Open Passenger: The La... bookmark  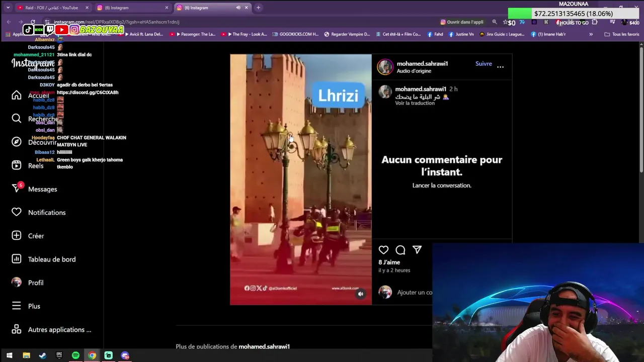coord(193,34)
